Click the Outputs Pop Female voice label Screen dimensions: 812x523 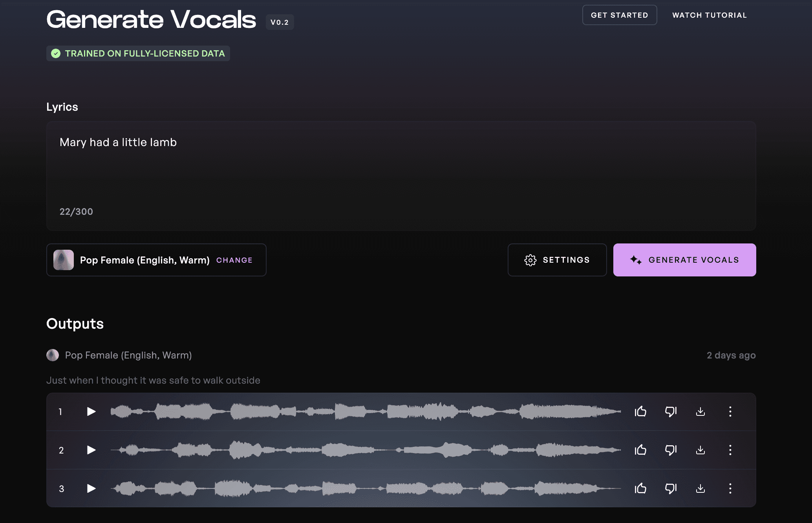pyautogui.click(x=128, y=355)
